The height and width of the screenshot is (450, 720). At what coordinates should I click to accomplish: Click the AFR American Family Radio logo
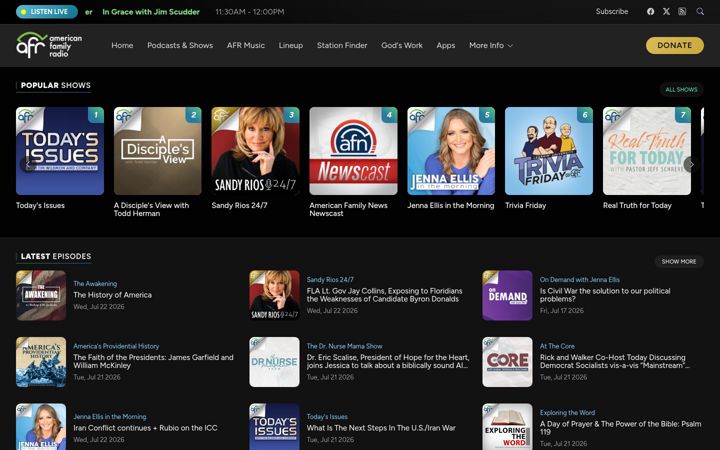coord(49,45)
